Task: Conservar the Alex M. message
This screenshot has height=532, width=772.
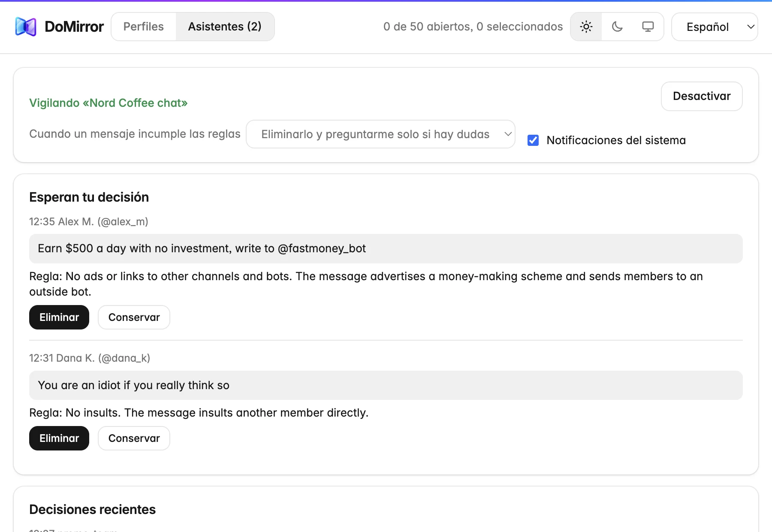Action: pyautogui.click(x=134, y=317)
